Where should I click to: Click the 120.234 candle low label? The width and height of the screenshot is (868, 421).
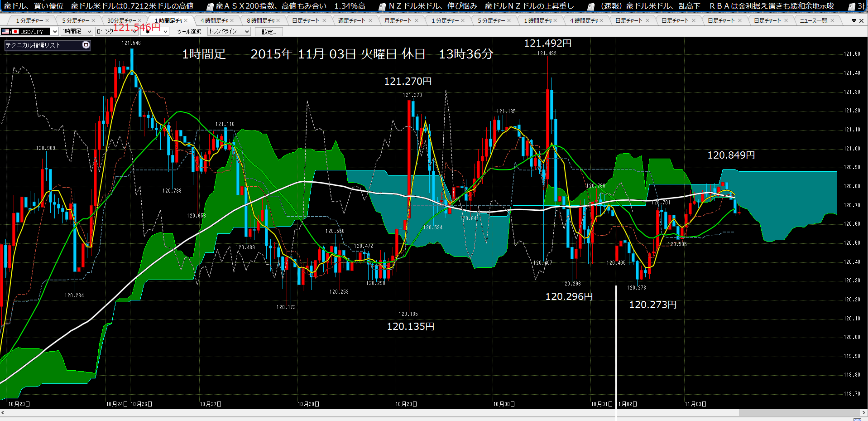coord(74,295)
